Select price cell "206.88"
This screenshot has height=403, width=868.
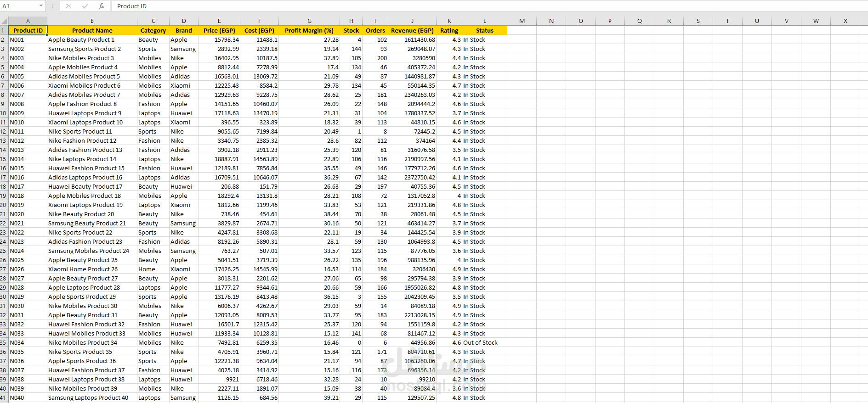(x=219, y=186)
